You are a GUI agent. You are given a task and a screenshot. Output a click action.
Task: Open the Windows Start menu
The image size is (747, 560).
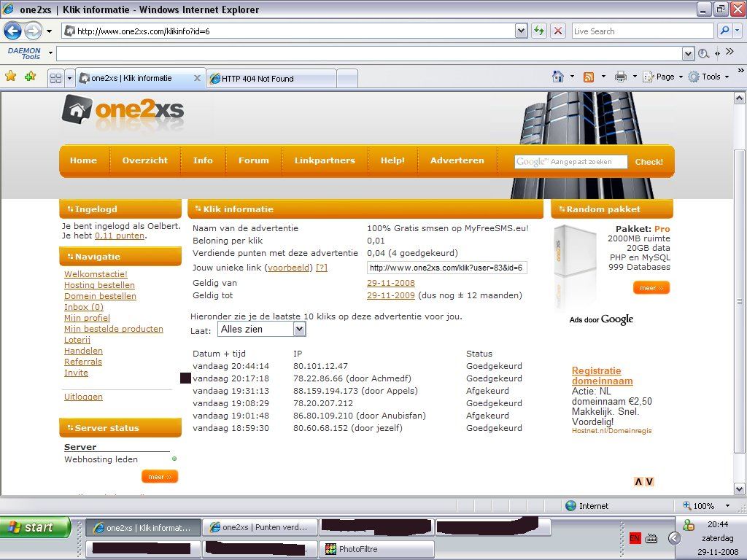coord(35,527)
